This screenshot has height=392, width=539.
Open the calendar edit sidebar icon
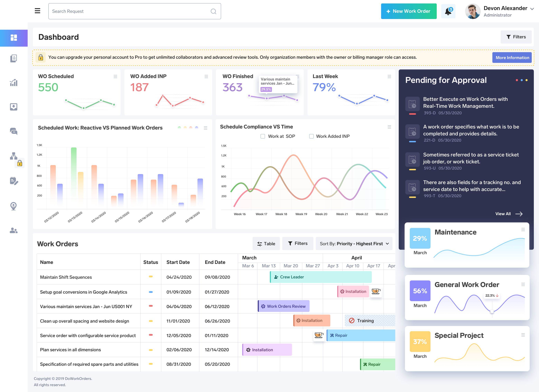coord(13,181)
